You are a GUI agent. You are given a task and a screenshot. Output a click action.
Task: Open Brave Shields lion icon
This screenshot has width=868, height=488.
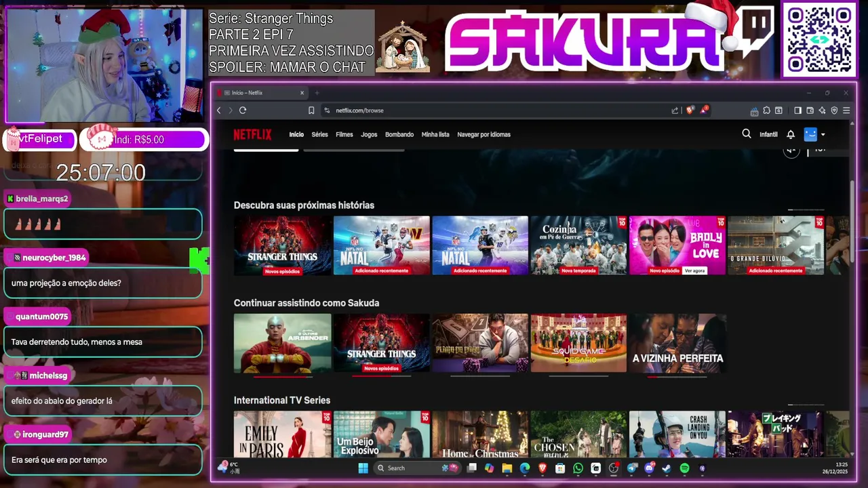690,110
